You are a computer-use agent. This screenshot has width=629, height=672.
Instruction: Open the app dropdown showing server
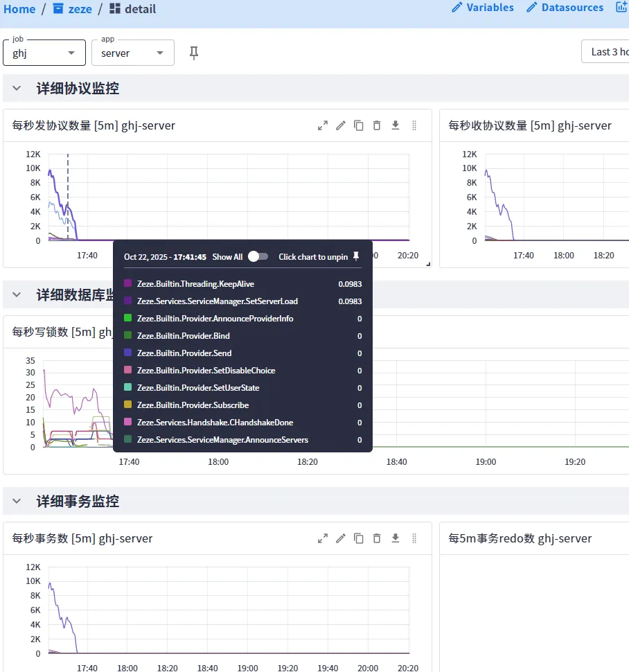132,53
